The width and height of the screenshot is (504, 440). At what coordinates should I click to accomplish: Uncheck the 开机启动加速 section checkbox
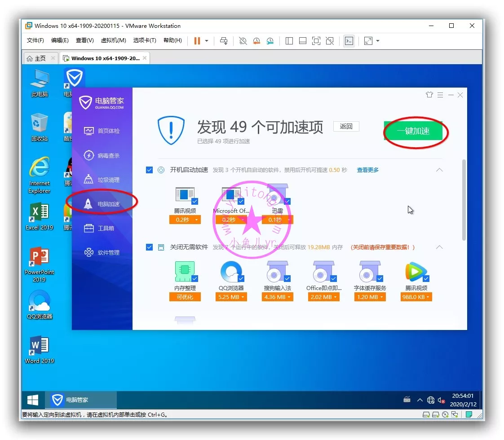[150, 170]
